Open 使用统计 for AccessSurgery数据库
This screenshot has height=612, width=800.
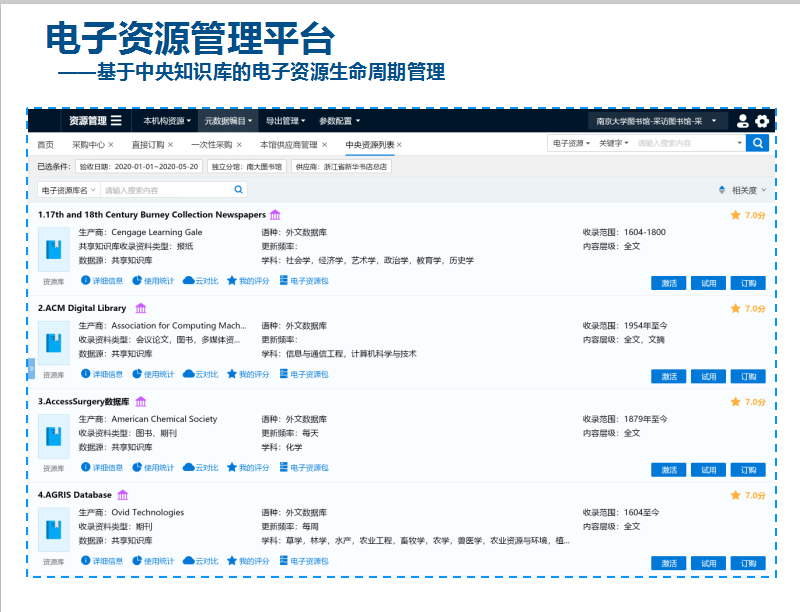click(153, 467)
